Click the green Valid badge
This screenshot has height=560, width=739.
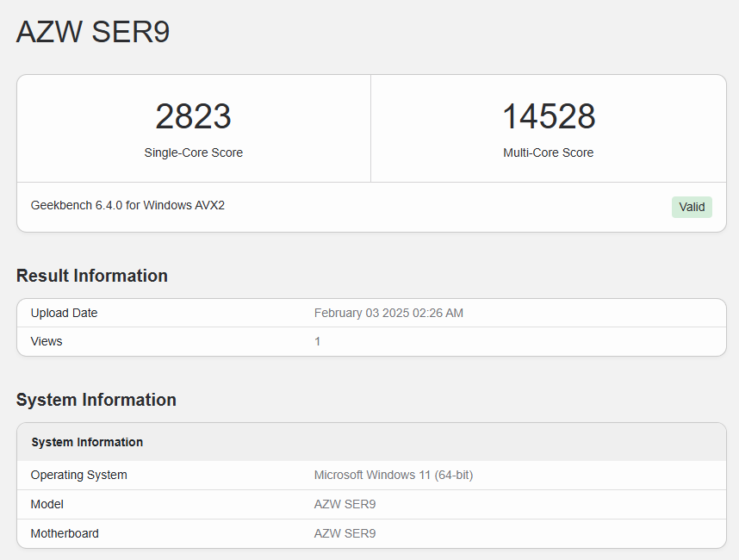[691, 207]
